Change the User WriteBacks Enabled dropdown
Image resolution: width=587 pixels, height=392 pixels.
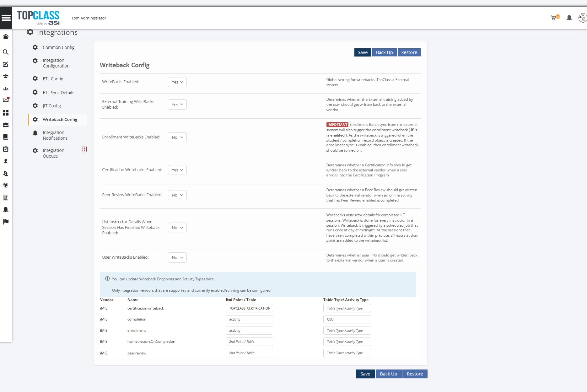coord(177,258)
